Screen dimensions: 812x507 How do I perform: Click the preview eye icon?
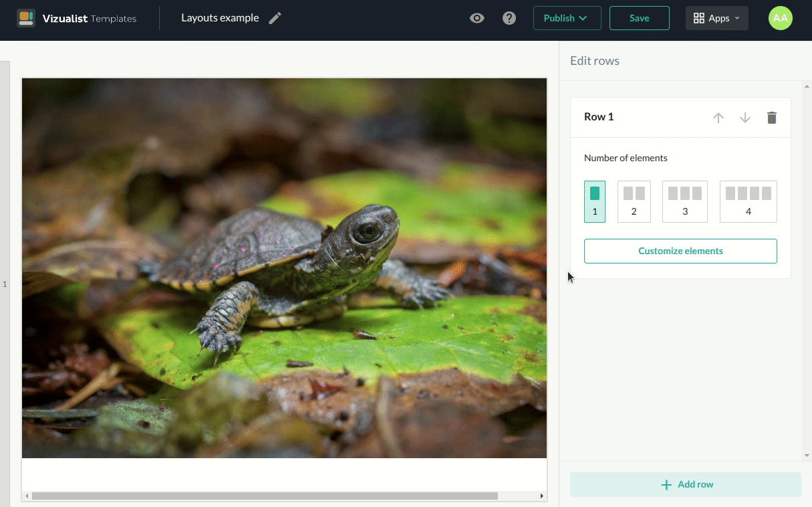coord(477,18)
